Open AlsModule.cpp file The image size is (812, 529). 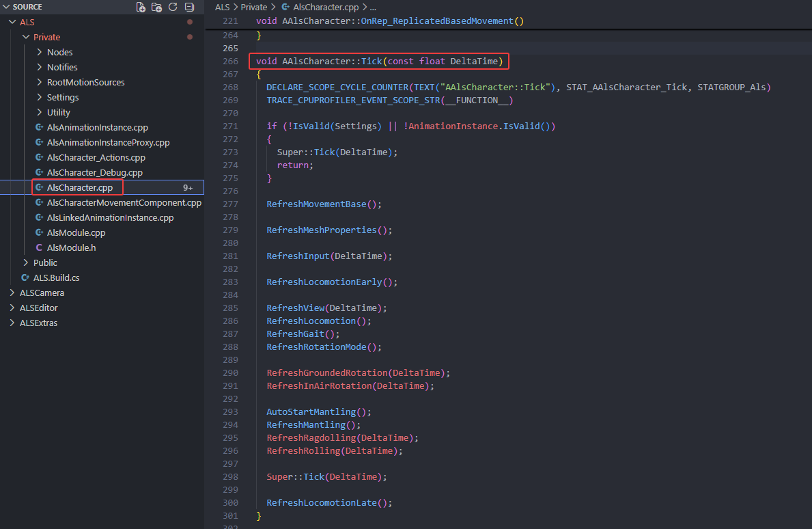[x=76, y=232]
